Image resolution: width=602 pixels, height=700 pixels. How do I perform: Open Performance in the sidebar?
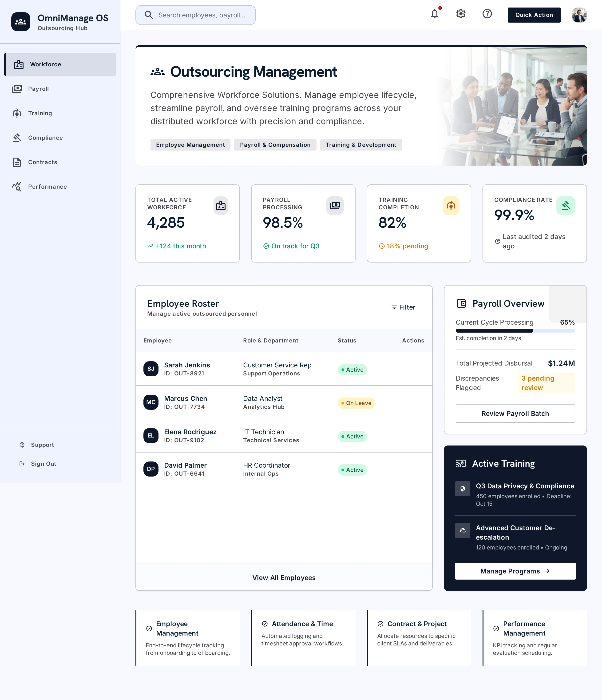tap(60, 187)
